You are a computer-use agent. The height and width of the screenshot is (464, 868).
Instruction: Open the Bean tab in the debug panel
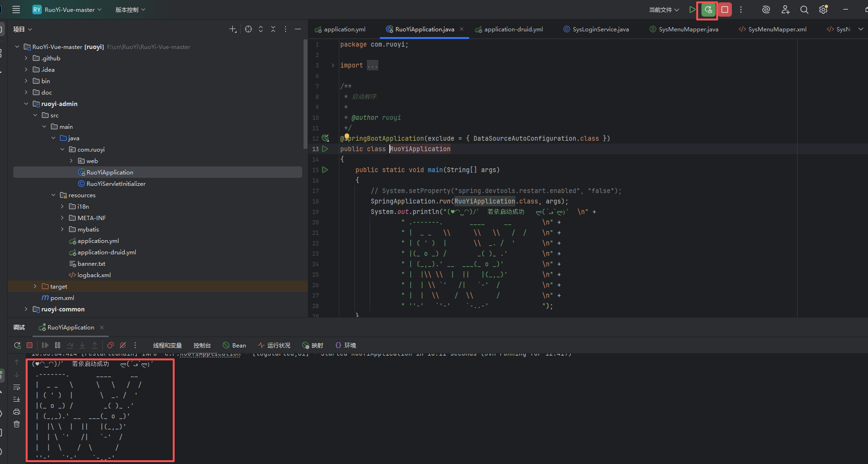point(235,345)
